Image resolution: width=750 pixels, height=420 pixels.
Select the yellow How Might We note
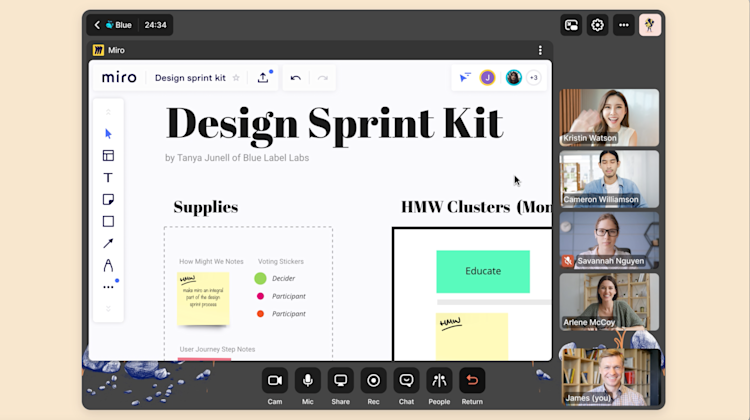pyautogui.click(x=203, y=299)
